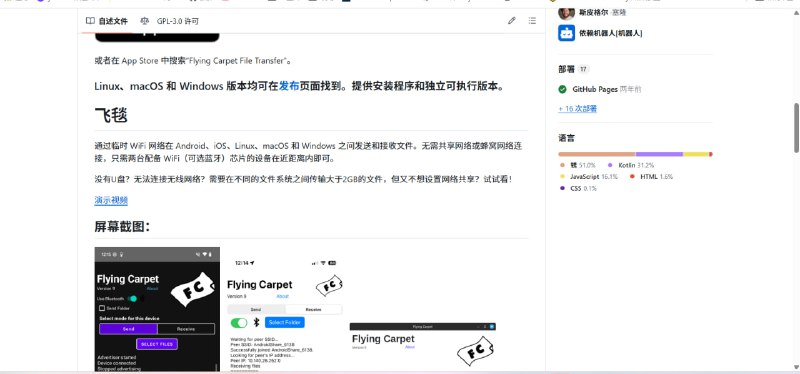Image resolution: width=800 pixels, height=374 pixels.
Task: Open the 部署 deployments heading
Action: 566,69
